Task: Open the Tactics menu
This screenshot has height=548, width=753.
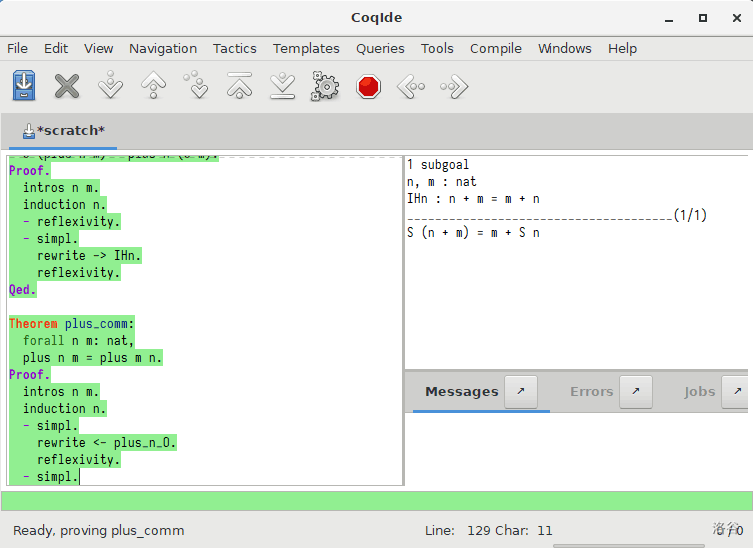Action: coord(234,48)
